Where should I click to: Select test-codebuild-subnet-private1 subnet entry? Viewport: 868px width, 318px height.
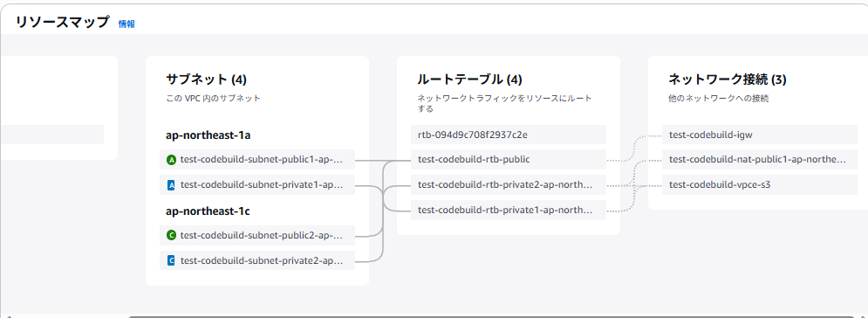(x=256, y=185)
